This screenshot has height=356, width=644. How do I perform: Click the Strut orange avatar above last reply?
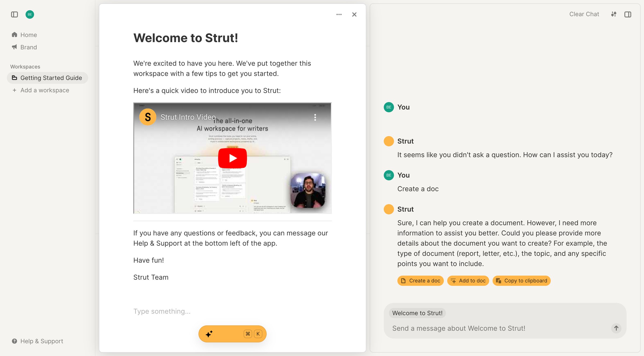click(x=389, y=209)
